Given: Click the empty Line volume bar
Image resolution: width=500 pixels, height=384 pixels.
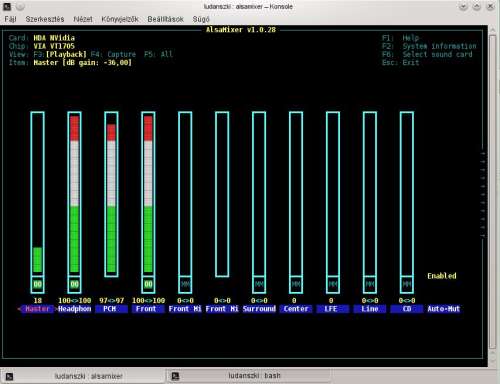Looking at the screenshot, I should [370, 194].
